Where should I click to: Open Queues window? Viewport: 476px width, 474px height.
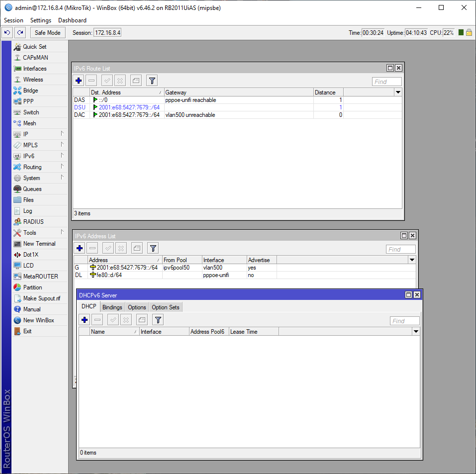pos(39,189)
